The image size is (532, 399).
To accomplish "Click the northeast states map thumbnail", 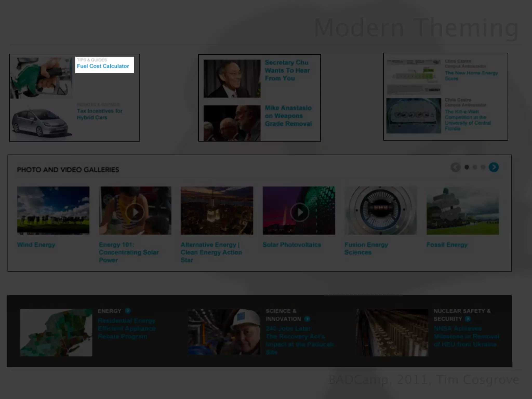I will pyautogui.click(x=56, y=332).
